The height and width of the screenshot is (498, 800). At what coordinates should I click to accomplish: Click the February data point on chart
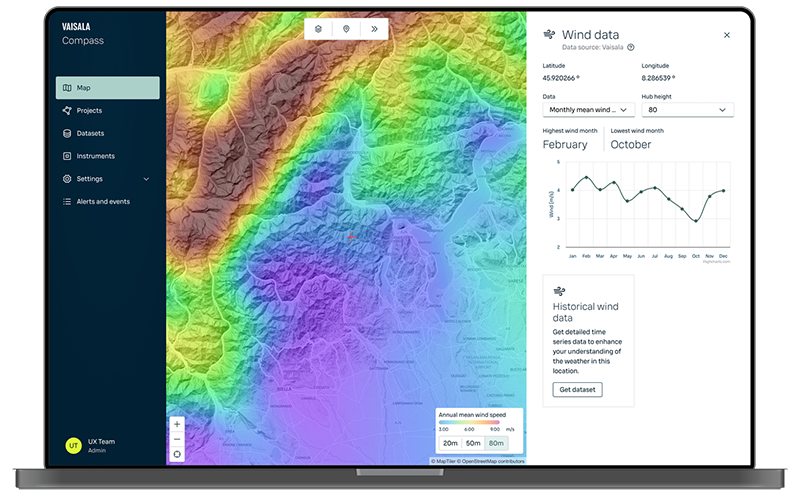pyautogui.click(x=586, y=178)
